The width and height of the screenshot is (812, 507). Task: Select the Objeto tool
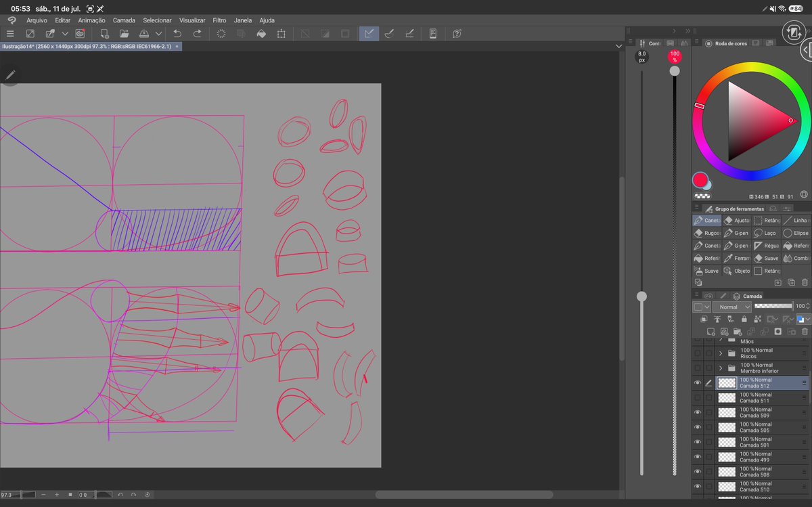(736, 271)
